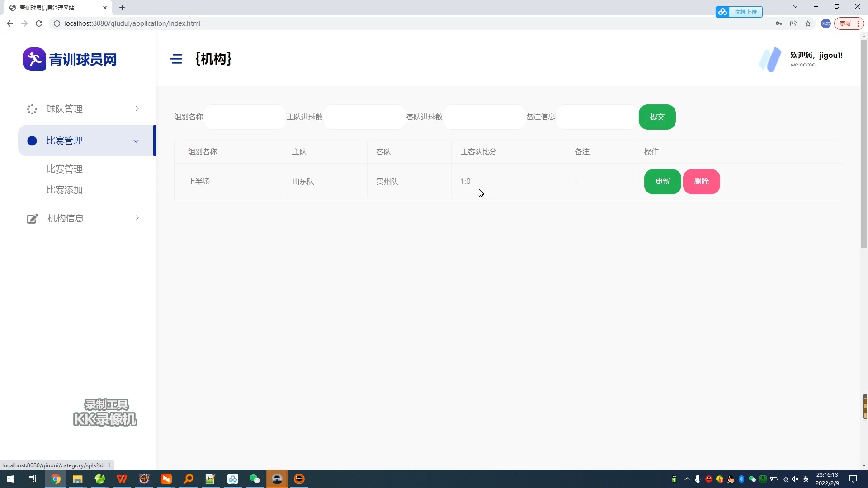This screenshot has height=488, width=868.
Task: Click the orange search app taskbar icon
Action: [189, 479]
